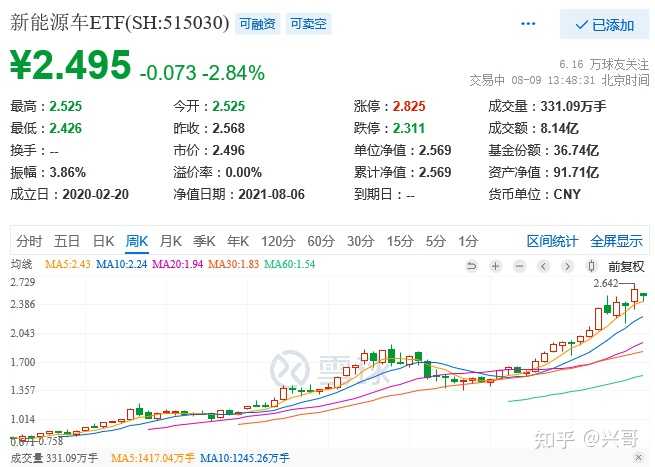
Task: Toggle the candlestick chart style icon
Action: [591, 266]
